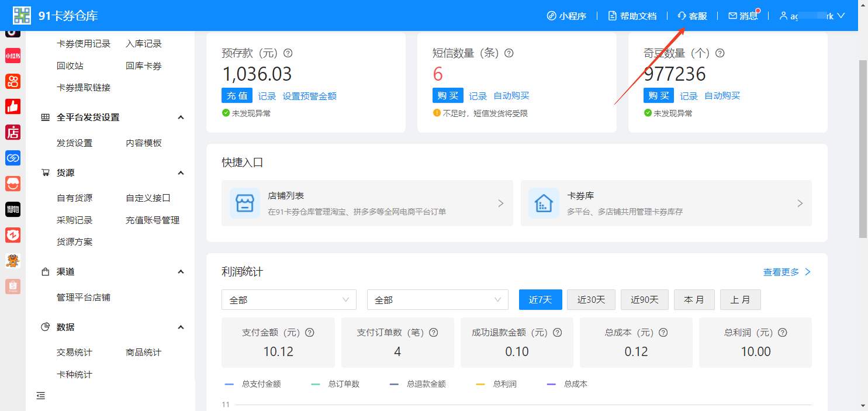Click 购买 under 短信数量

click(x=448, y=96)
